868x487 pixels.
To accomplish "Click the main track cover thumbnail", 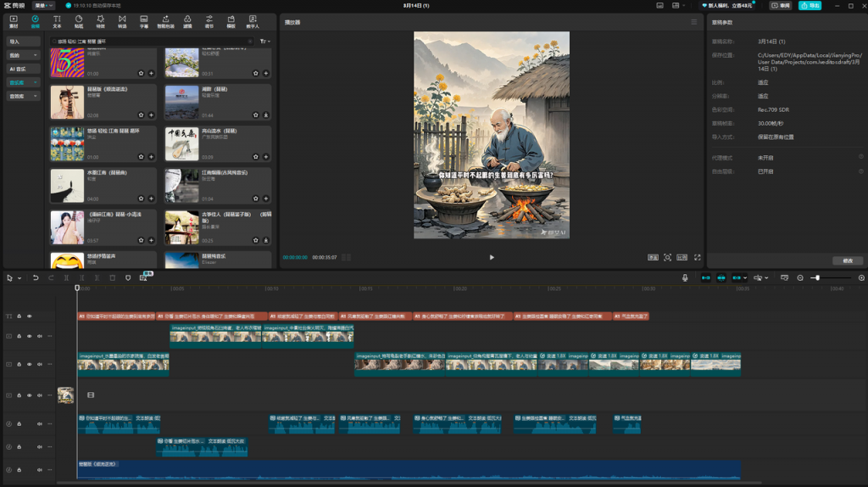I will click(x=66, y=395).
